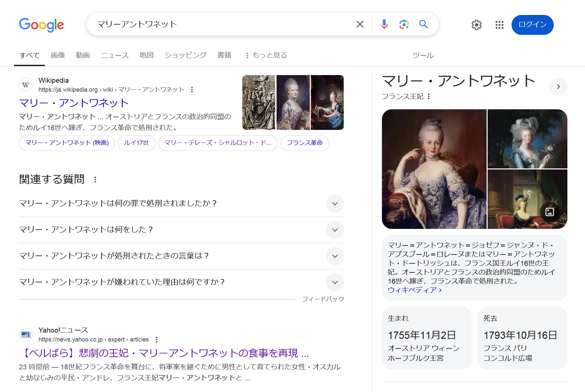Open Google Lens image search
The image size is (585, 392).
tap(404, 24)
